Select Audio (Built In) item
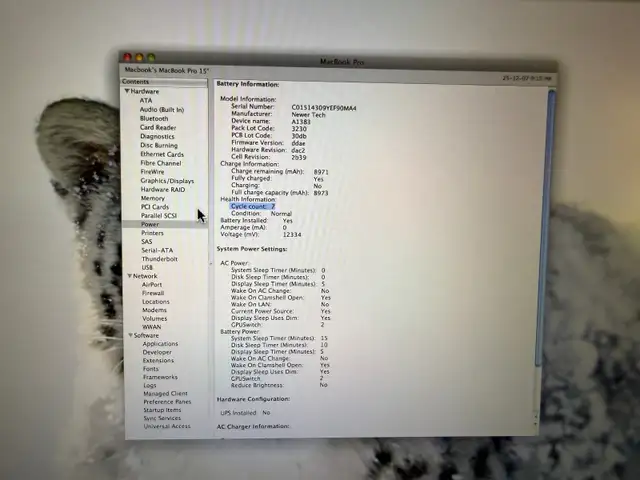Screen dimensions: 640x480 coord(162,109)
